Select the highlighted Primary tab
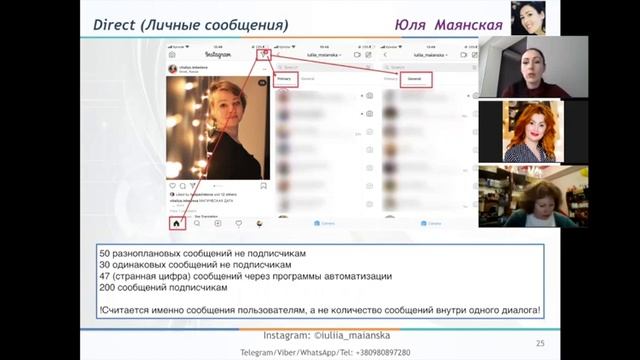This screenshot has height=360, width=640. tap(284, 79)
